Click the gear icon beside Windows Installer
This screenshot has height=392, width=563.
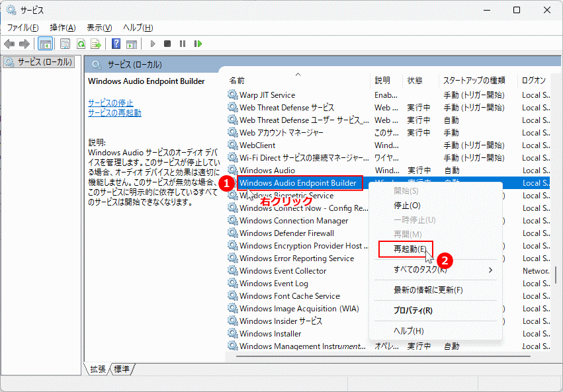(233, 334)
